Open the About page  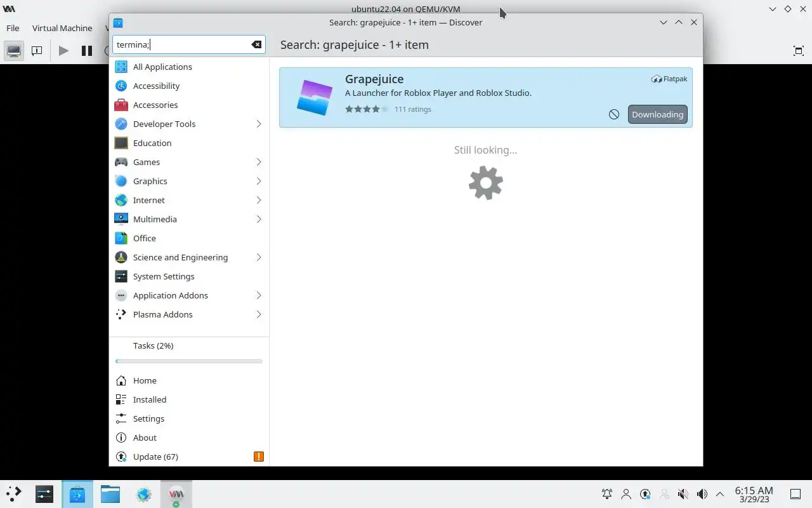click(189, 438)
